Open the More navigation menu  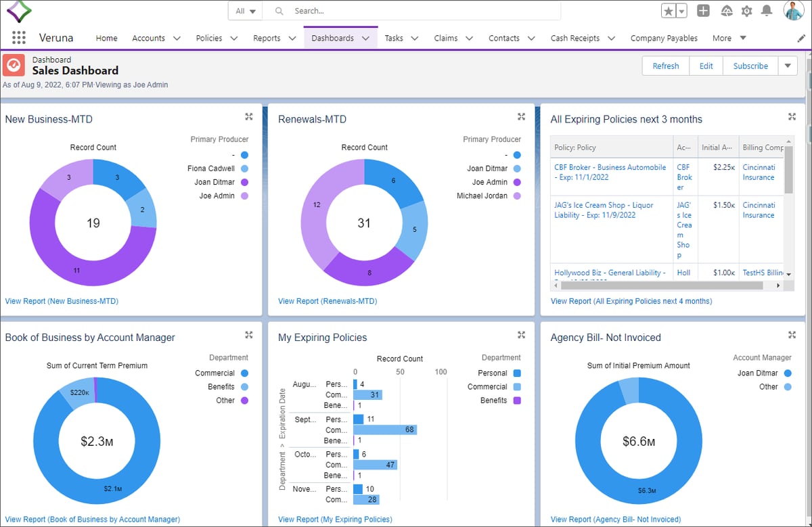[729, 39]
